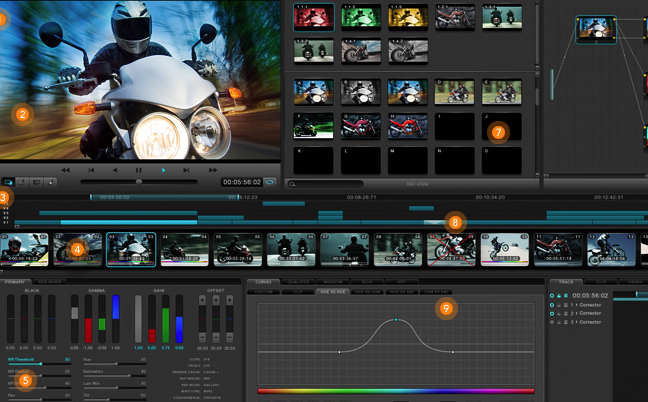Image resolution: width=648 pixels, height=402 pixels.
Task: Click the node thumbnail in node graph
Action: coord(596,29)
